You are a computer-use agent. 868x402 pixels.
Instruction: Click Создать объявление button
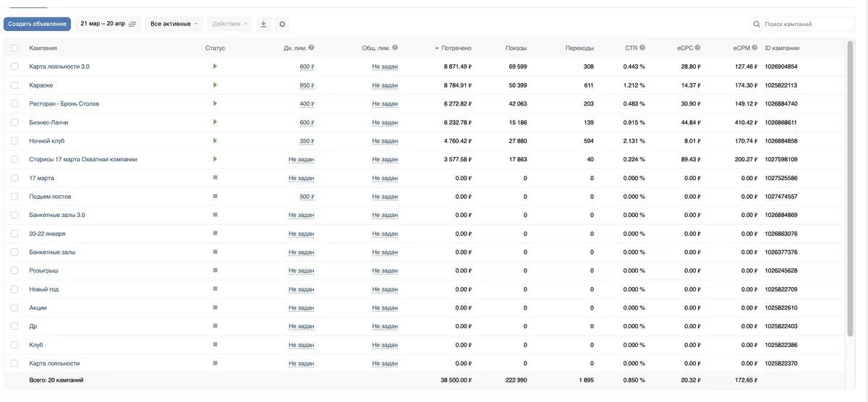pyautogui.click(x=38, y=24)
